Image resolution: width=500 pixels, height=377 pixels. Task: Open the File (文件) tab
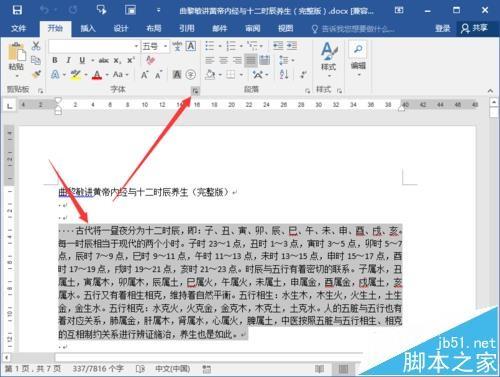[x=18, y=28]
